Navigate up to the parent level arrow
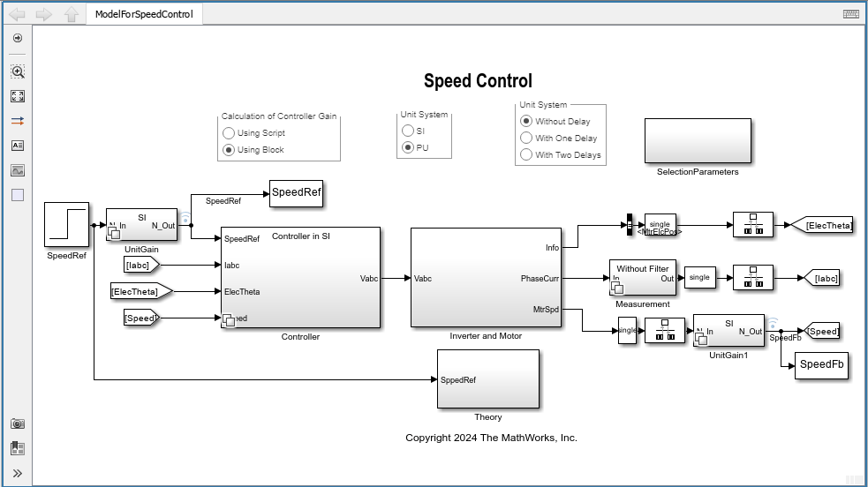 pyautogui.click(x=72, y=14)
